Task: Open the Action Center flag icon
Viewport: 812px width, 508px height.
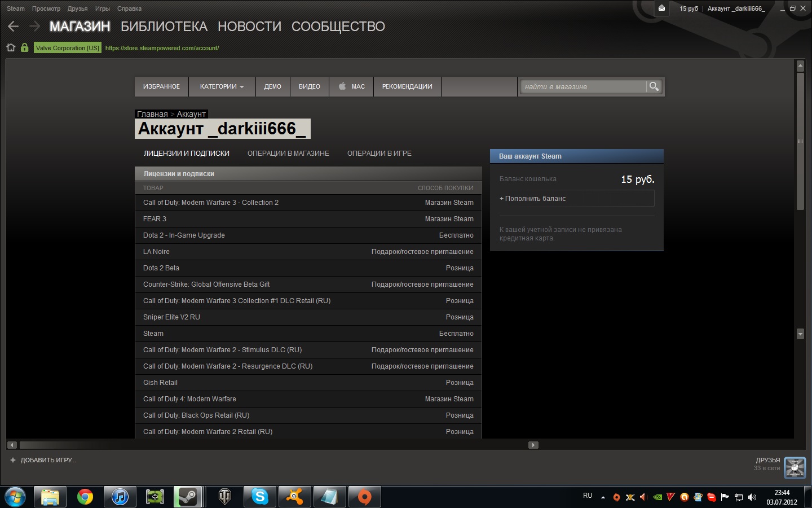Action: click(x=725, y=497)
